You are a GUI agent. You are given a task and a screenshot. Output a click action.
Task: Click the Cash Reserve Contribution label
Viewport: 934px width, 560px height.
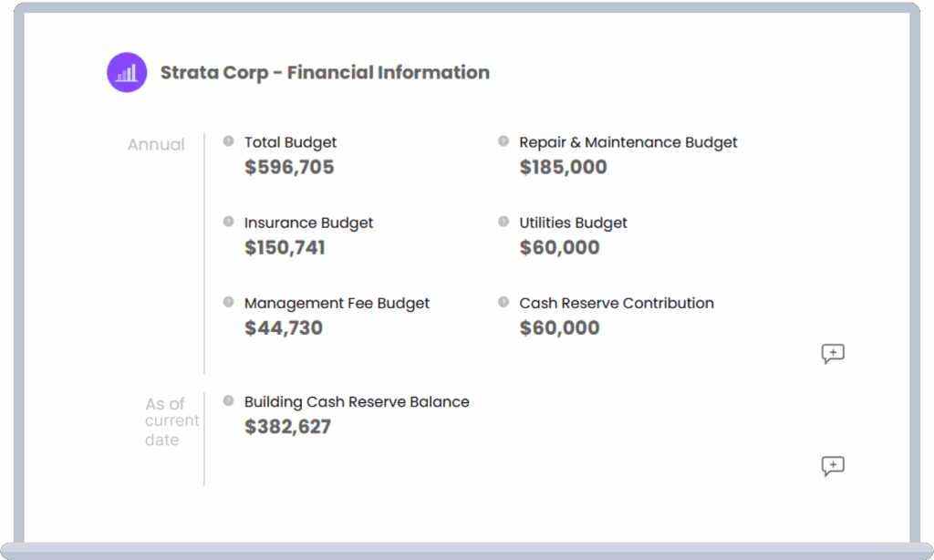pos(617,303)
